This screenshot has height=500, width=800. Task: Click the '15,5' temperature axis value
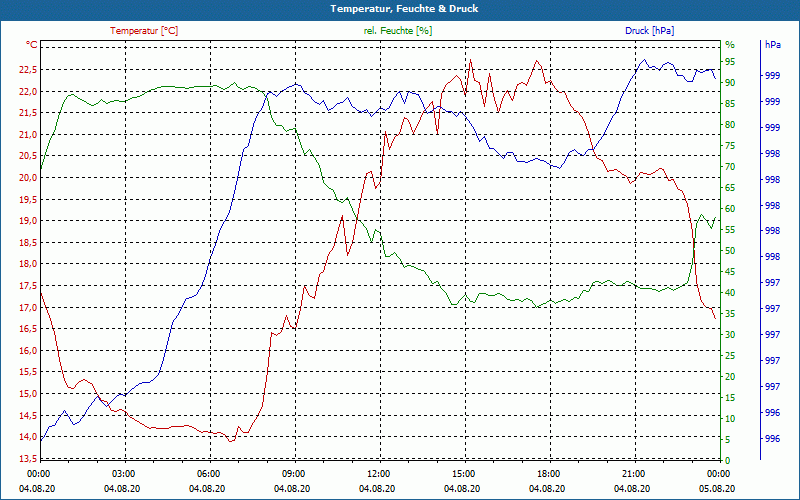28,372
